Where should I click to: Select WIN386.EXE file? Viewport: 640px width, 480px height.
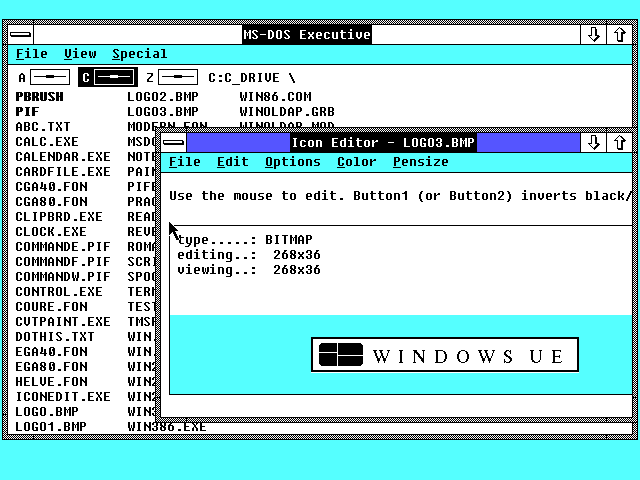pos(167,427)
